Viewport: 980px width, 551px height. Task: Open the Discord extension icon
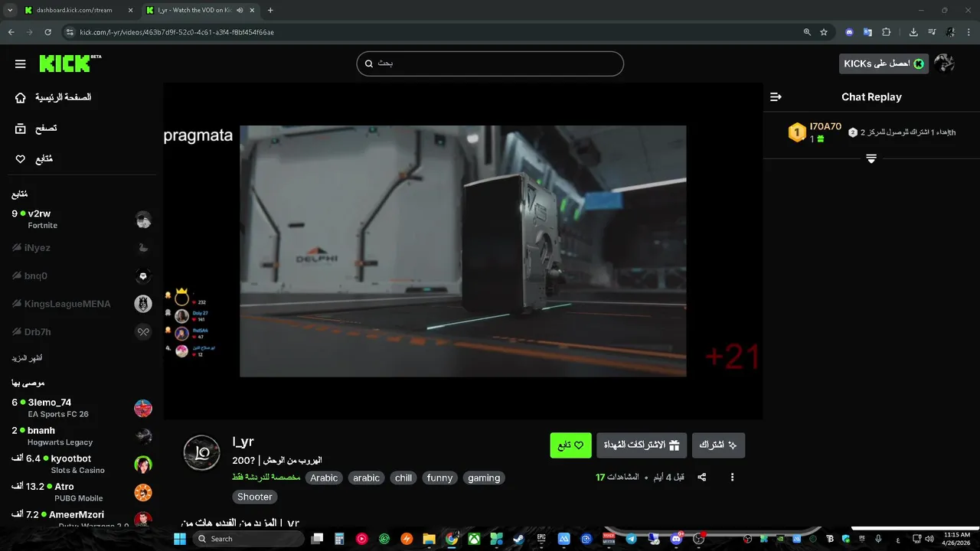click(849, 32)
